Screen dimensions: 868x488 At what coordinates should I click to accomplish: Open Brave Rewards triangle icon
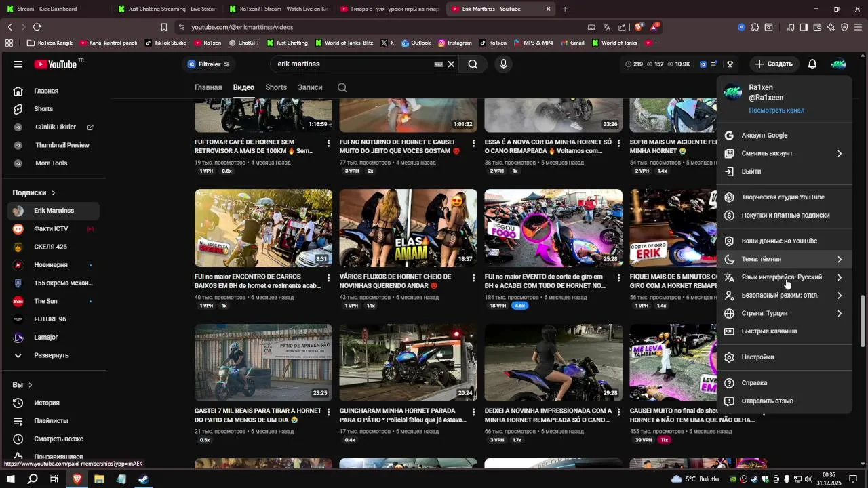[x=654, y=27]
